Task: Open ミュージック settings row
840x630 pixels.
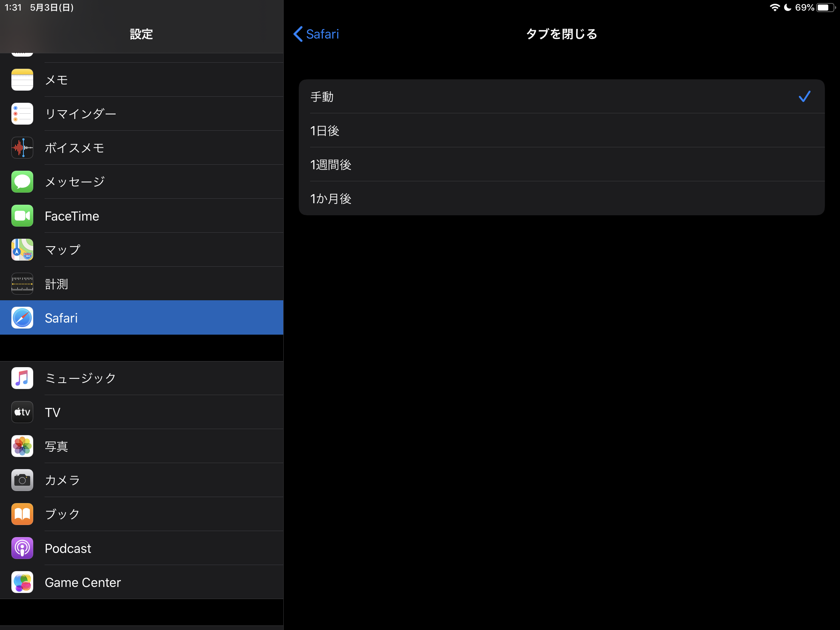Action: click(141, 378)
